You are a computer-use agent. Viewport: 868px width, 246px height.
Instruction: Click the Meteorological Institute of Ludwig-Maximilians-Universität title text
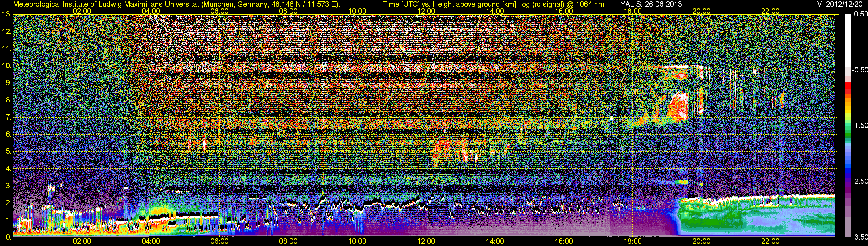pos(176,4)
